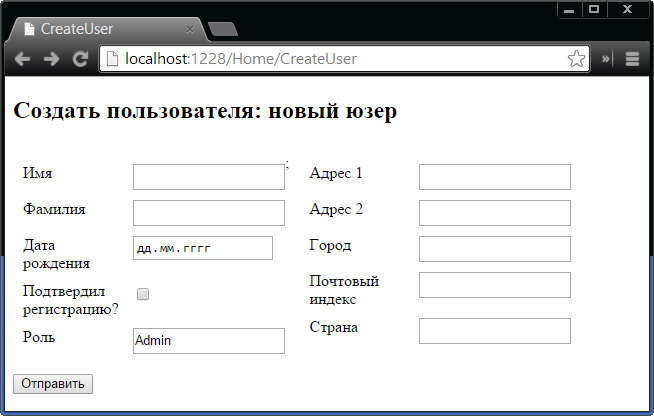The image size is (654, 416).
Task: Show hidden extensions via double chevron
Action: [x=606, y=59]
